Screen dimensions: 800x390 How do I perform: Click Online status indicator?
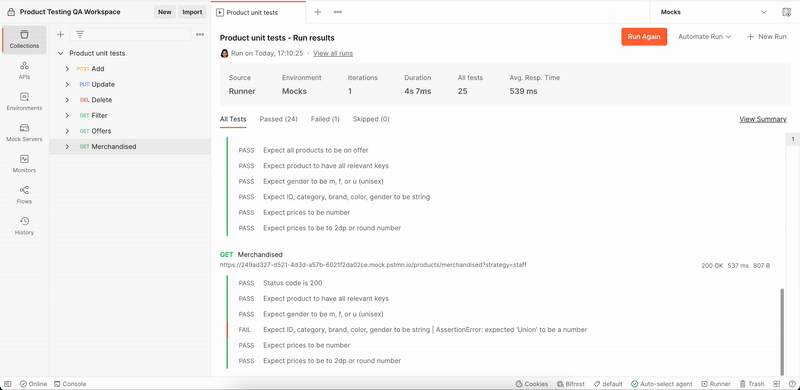34,384
